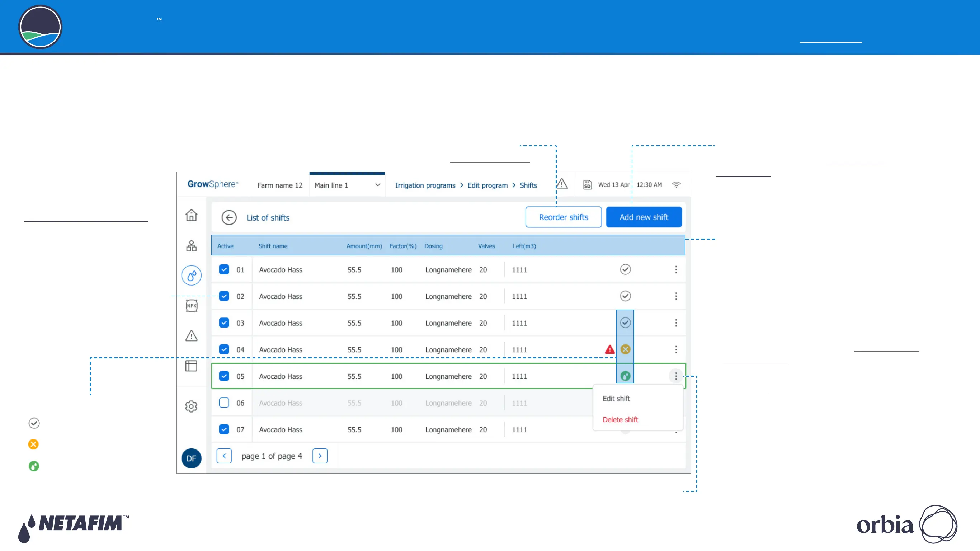Click Longnamehere dosing in row 07
This screenshot has width=980, height=551.
pos(448,430)
